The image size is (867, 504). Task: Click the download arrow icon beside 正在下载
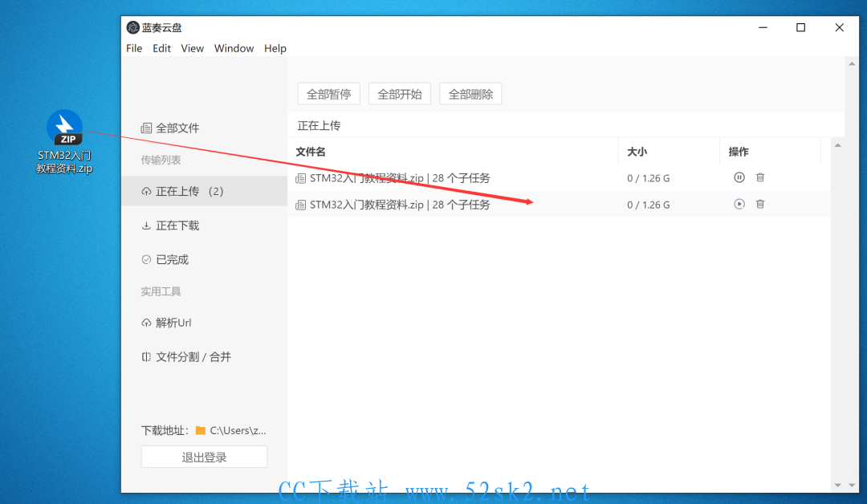coord(146,226)
